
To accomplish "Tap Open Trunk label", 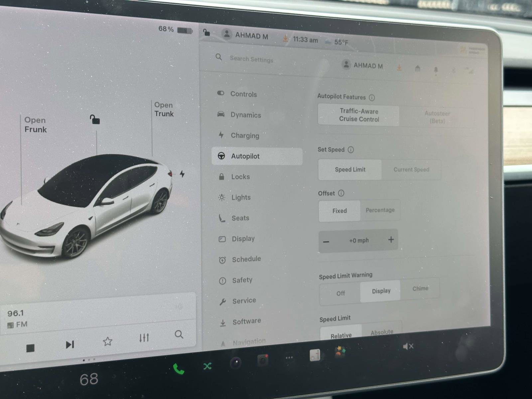I will click(x=164, y=109).
